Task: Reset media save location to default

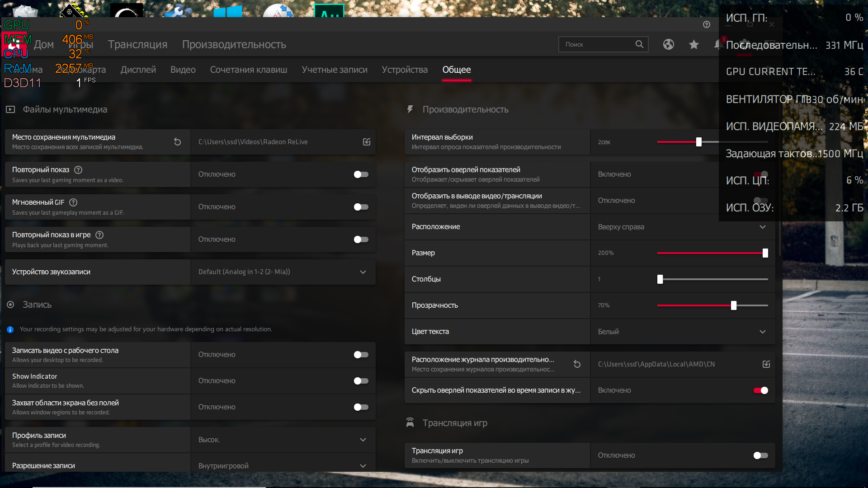Action: (177, 142)
